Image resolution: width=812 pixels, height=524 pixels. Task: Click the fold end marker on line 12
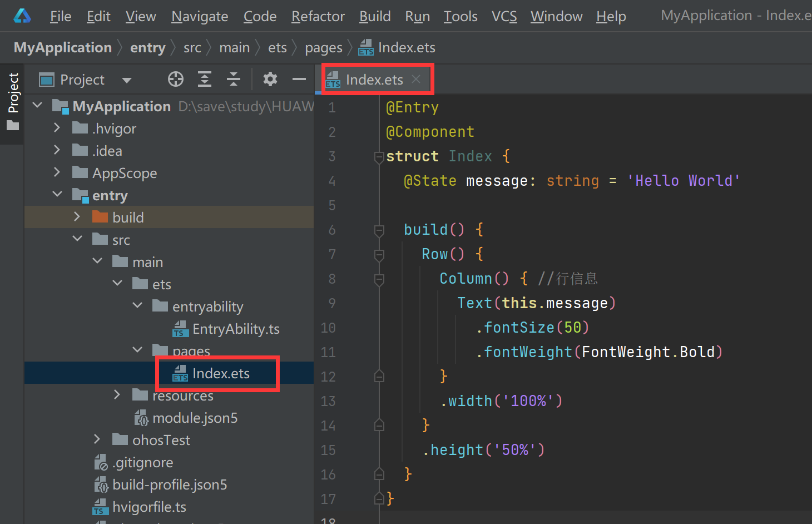click(x=379, y=377)
